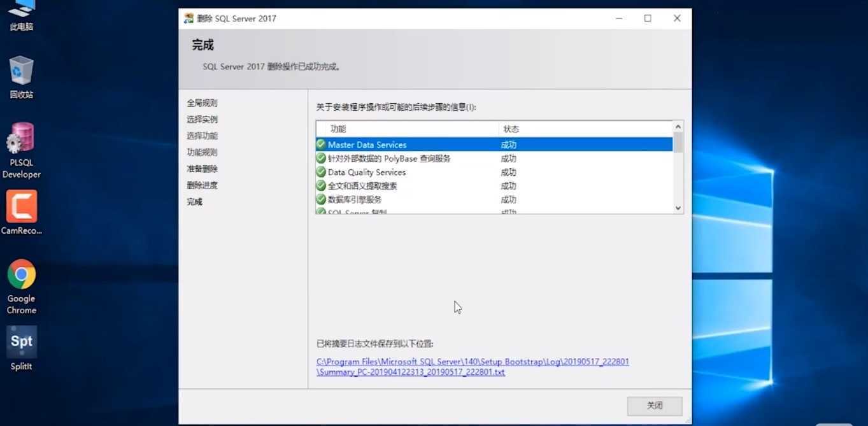Click the feature list scrollbar thumb
Screen dimensions: 868x426
[x=678, y=142]
